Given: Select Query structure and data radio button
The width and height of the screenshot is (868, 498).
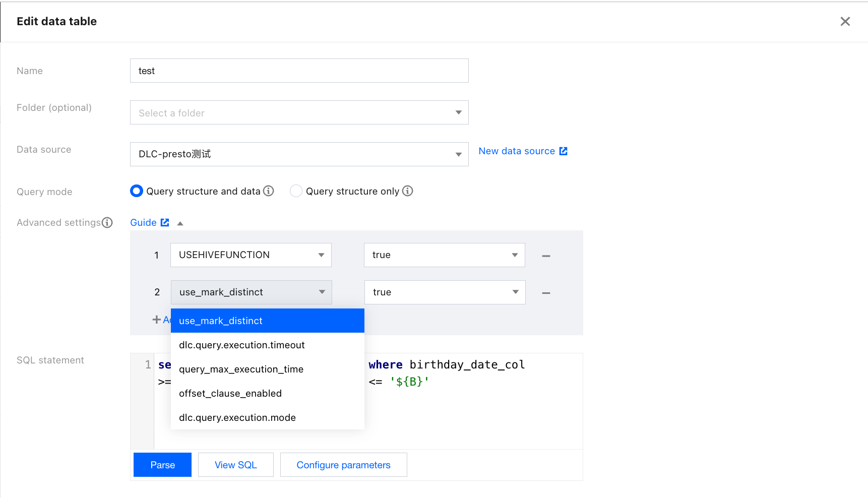Looking at the screenshot, I should tap(137, 191).
